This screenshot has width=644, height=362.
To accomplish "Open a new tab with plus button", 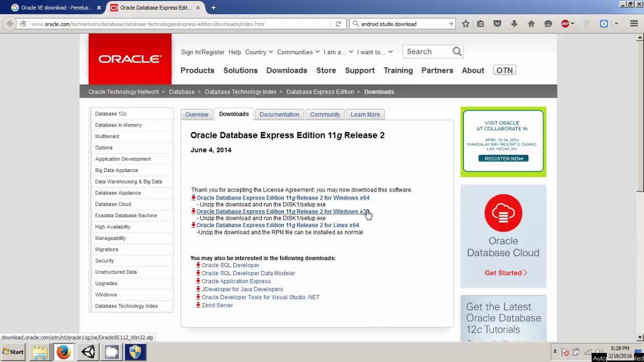I will (x=213, y=8).
